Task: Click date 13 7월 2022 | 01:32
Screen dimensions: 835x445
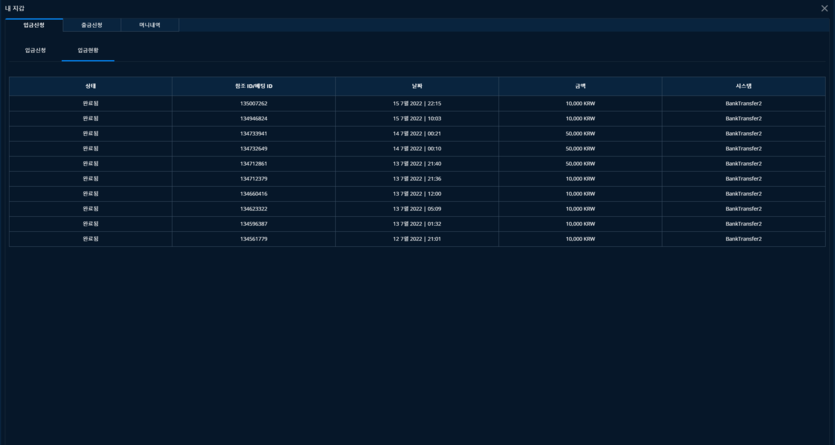Action: tap(417, 224)
